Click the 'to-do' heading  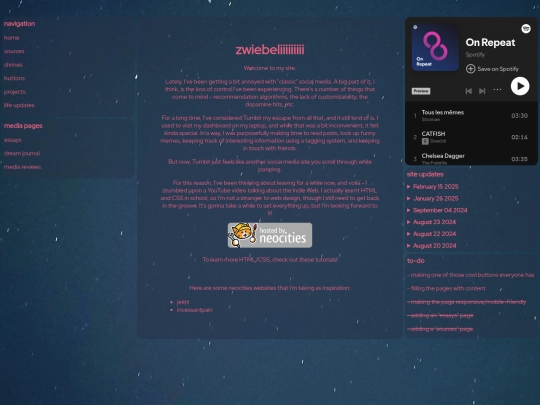415,261
